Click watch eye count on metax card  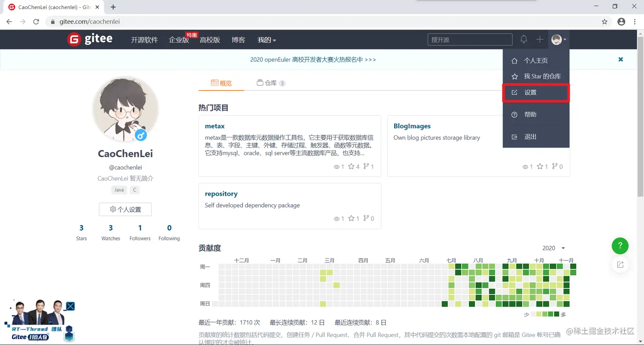pyautogui.click(x=339, y=167)
